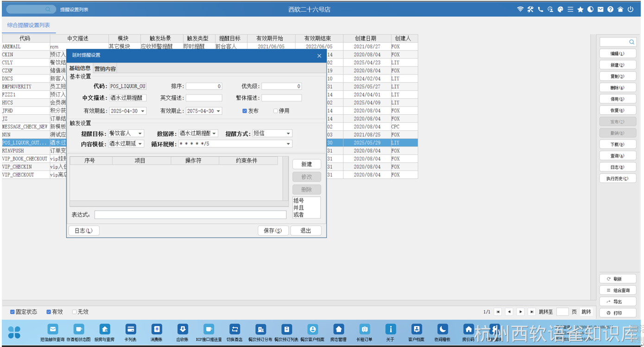Open 餐饮预订分布 in the bottom toolbar

coord(260,333)
